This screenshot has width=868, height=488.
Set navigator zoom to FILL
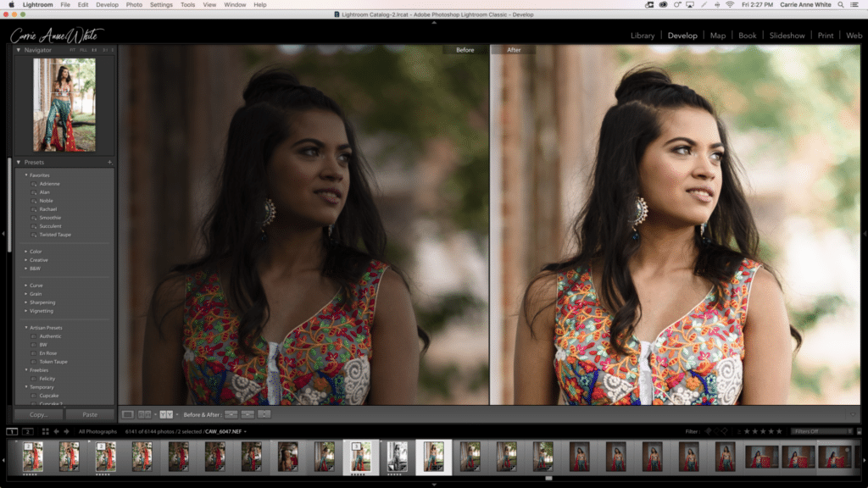83,50
